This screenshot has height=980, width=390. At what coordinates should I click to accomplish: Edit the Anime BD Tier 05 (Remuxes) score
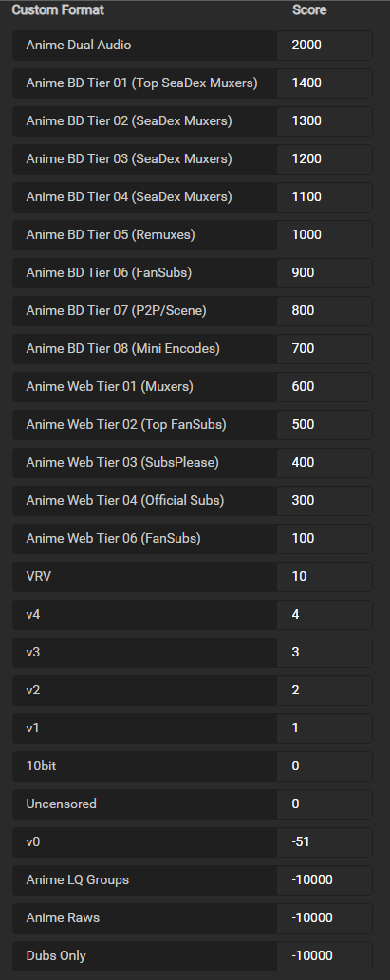325,235
